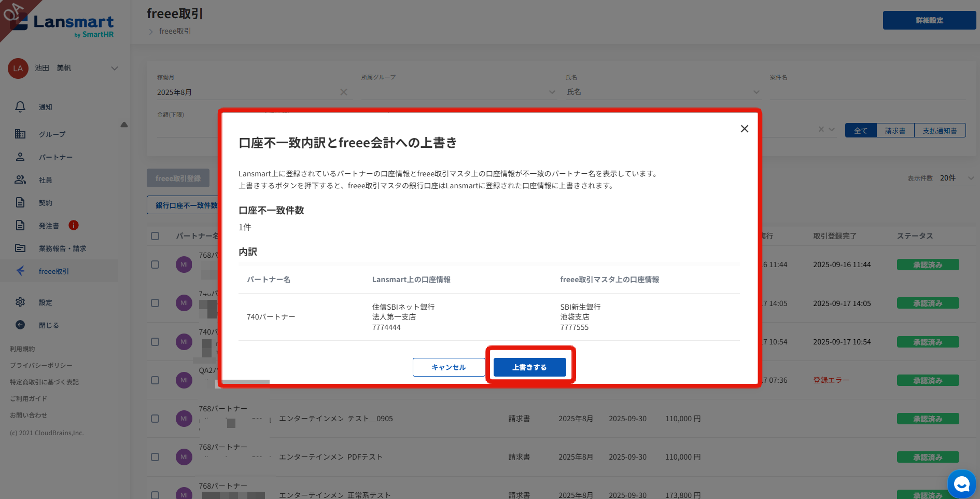Select the パートナー person icon
980x499 pixels.
click(20, 157)
